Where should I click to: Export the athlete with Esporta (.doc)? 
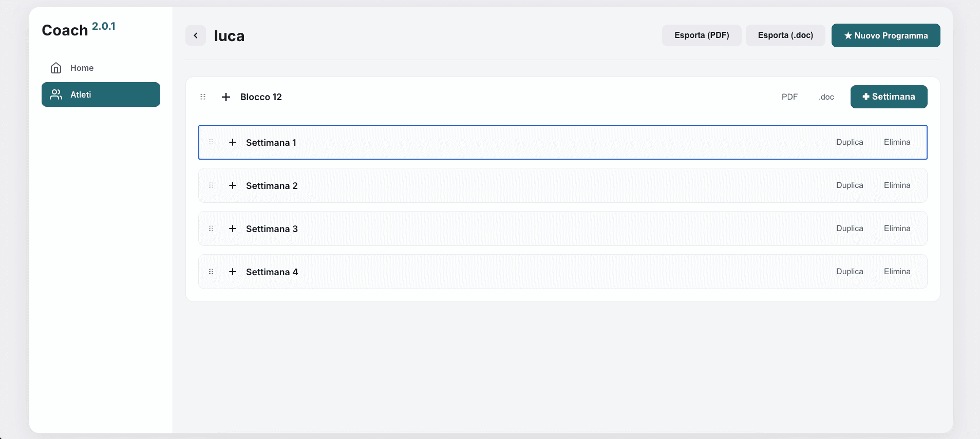tap(785, 35)
